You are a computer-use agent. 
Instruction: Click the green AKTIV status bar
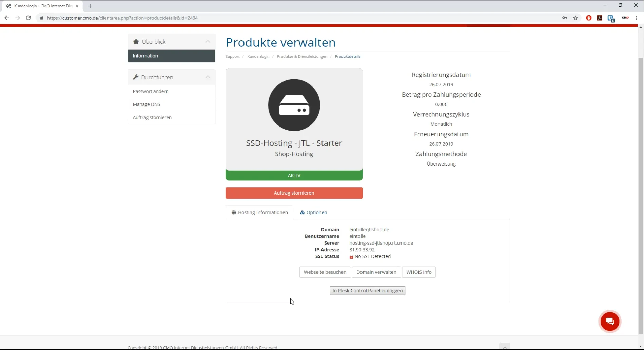pyautogui.click(x=294, y=175)
